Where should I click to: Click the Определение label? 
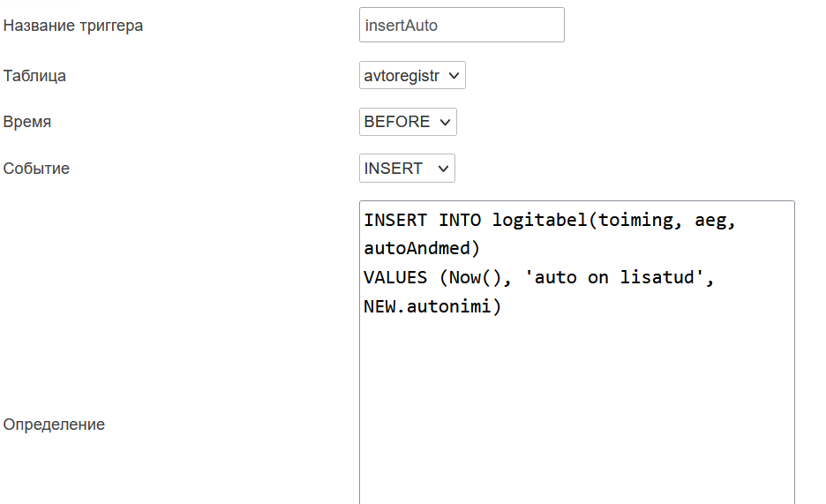pyautogui.click(x=54, y=424)
